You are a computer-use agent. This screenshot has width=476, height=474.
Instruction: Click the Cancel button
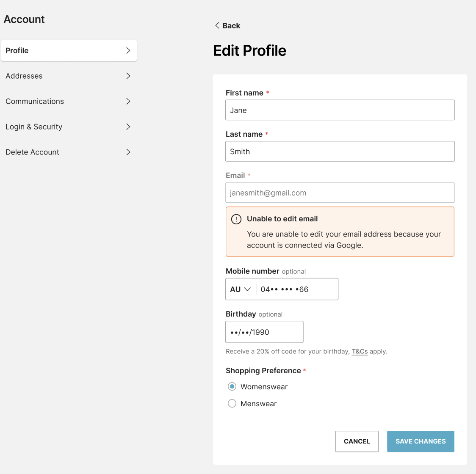357,441
